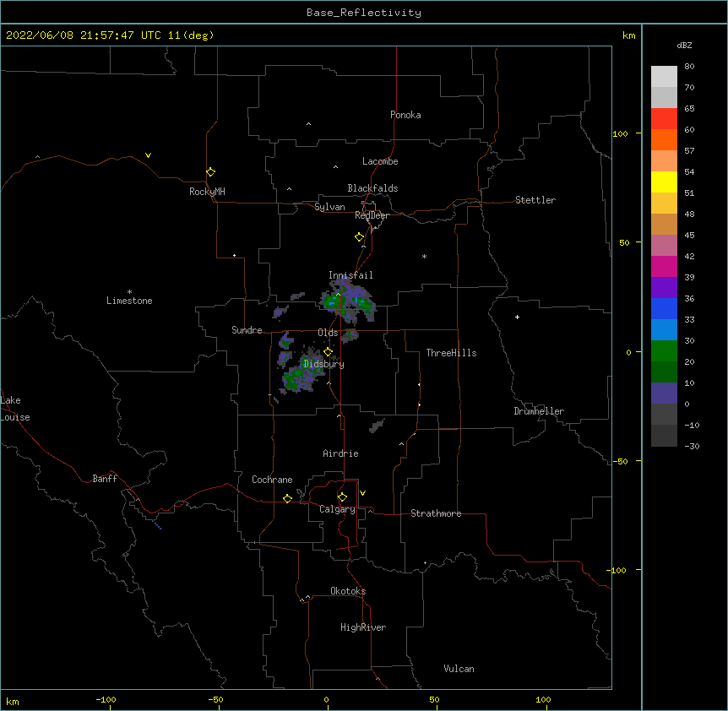Click the Innisfail label

click(350, 275)
